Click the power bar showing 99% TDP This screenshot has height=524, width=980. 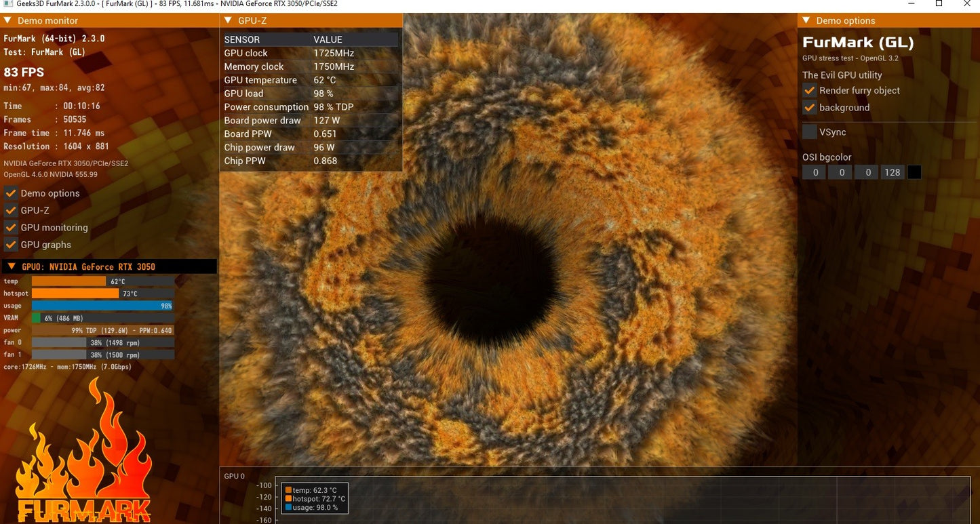(x=102, y=330)
